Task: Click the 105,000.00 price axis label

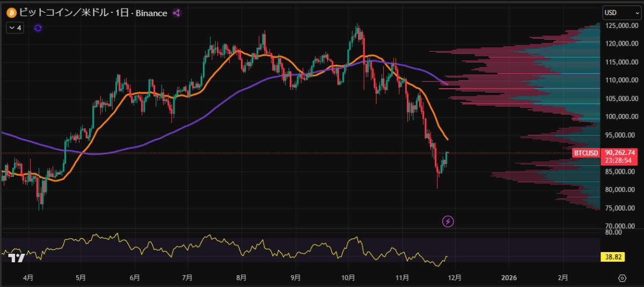Action: (x=621, y=99)
